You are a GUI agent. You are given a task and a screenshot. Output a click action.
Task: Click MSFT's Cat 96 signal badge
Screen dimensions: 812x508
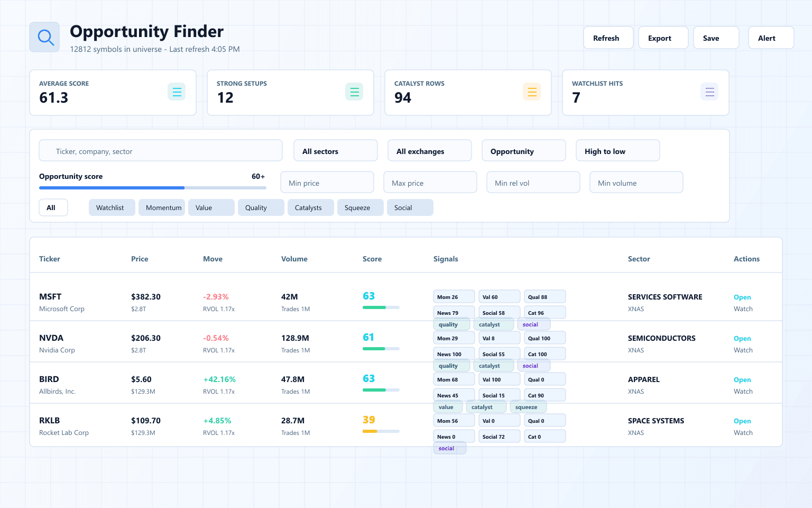(x=545, y=313)
